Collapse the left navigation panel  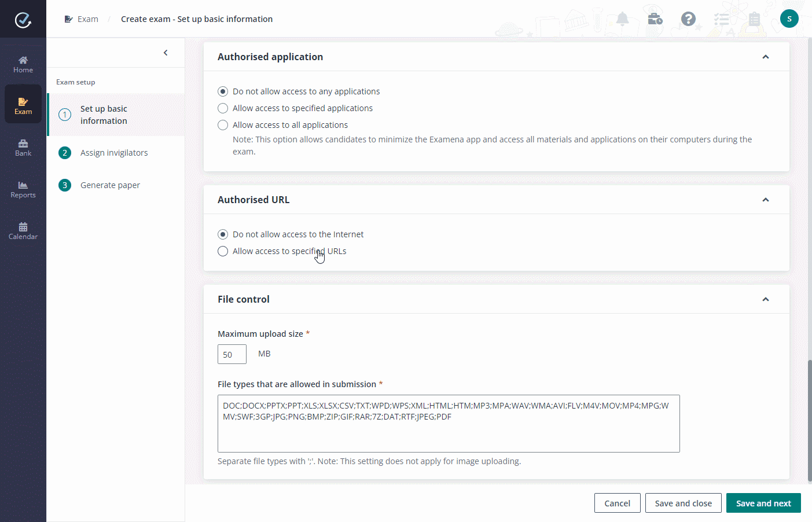pos(165,52)
